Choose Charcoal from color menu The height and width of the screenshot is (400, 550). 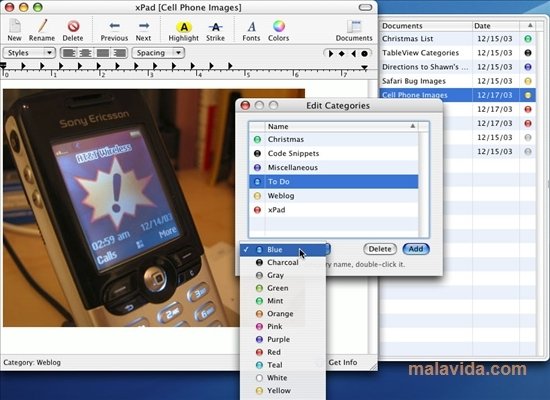tap(283, 262)
